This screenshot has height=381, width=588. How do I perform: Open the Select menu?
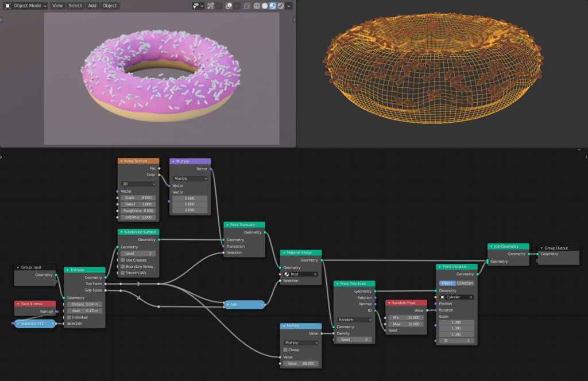click(75, 6)
